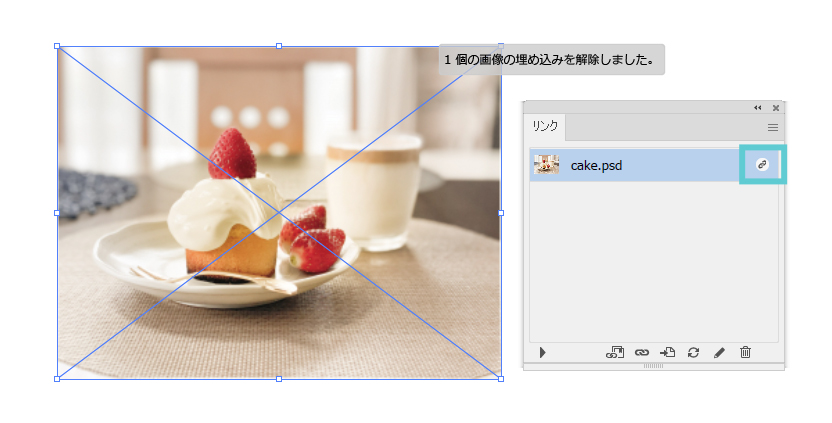This screenshot has height=423, width=832.
Task: Click the resize grip at panel bottom
Action: 653,366
